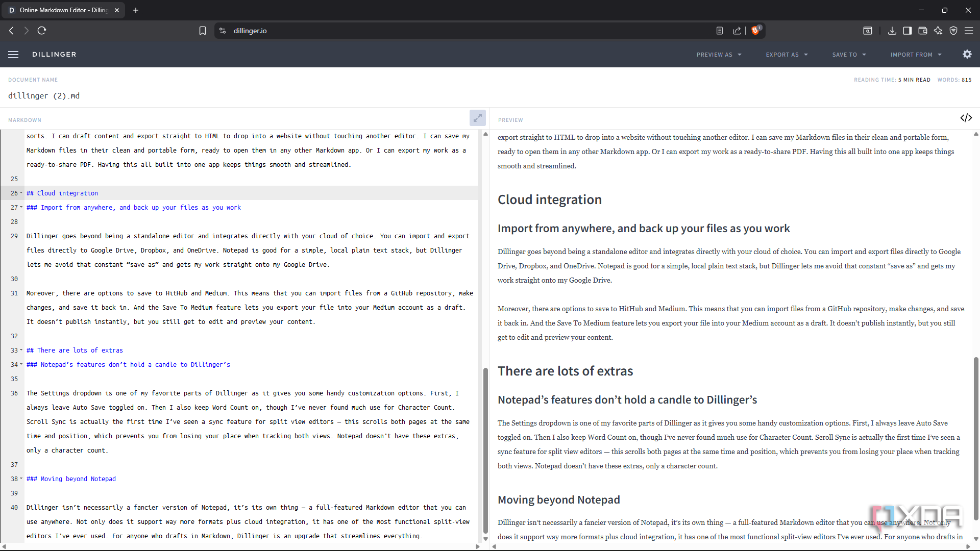Open the tab search icon in toolbar
980x551 pixels.
pos(867,31)
